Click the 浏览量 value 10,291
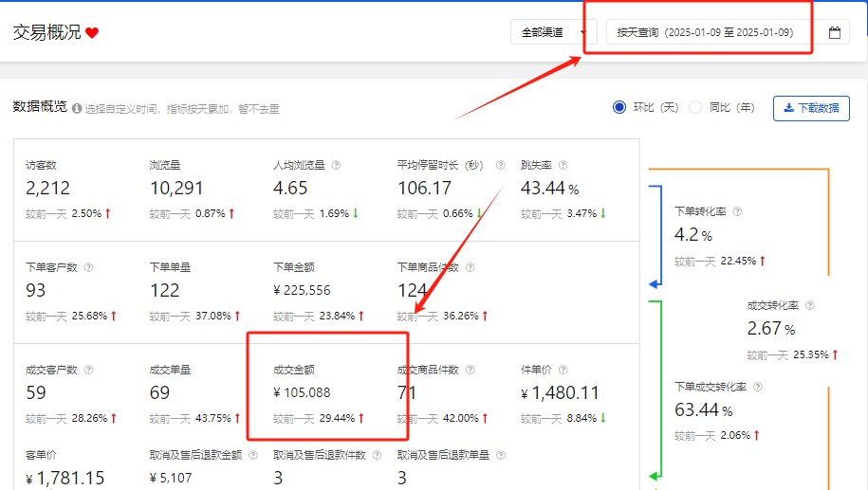The image size is (868, 490). click(x=176, y=188)
